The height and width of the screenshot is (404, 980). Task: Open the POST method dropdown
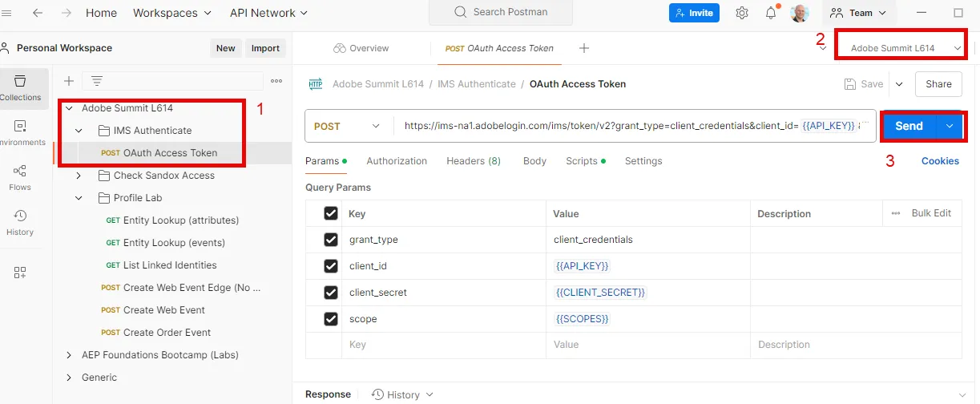pyautogui.click(x=348, y=126)
